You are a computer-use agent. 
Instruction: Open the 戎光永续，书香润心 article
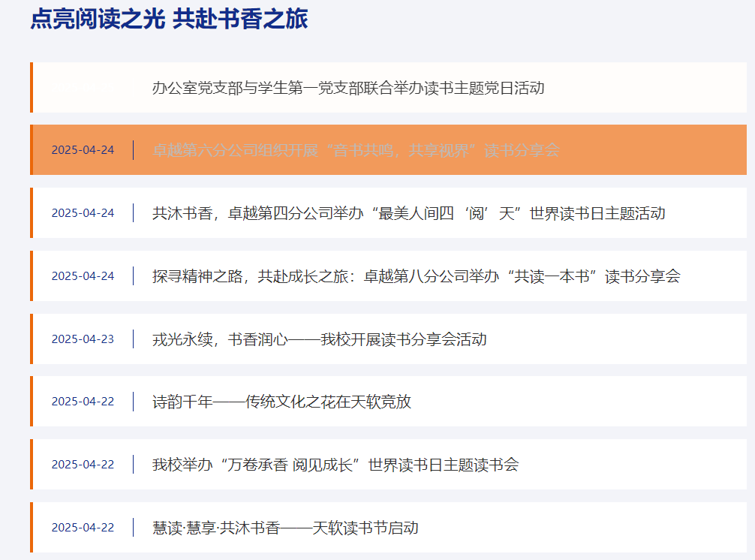319,339
